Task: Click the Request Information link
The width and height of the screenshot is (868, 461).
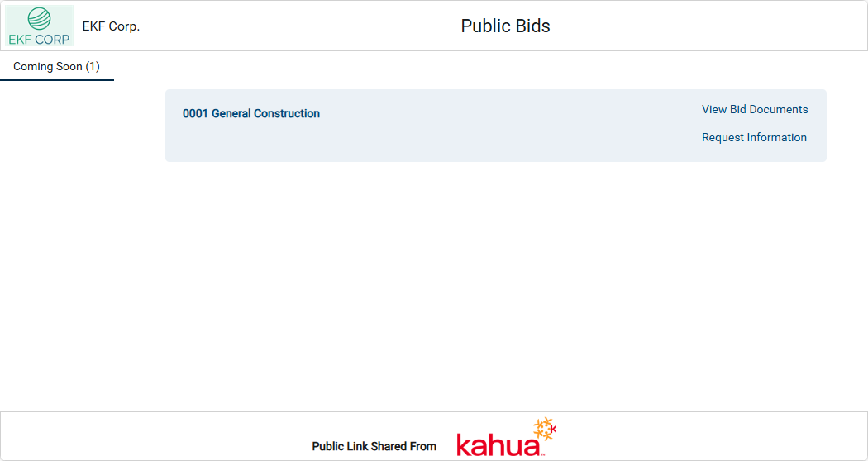Action: (x=754, y=137)
